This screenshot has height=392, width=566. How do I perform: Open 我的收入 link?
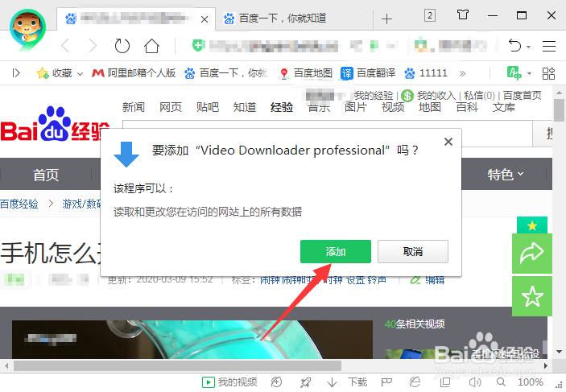[x=436, y=96]
